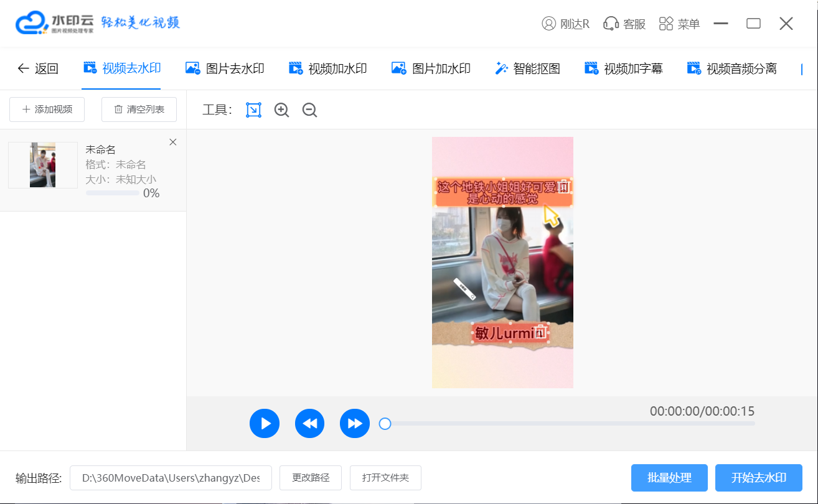Click the zoom in magnifier tool

(x=281, y=110)
